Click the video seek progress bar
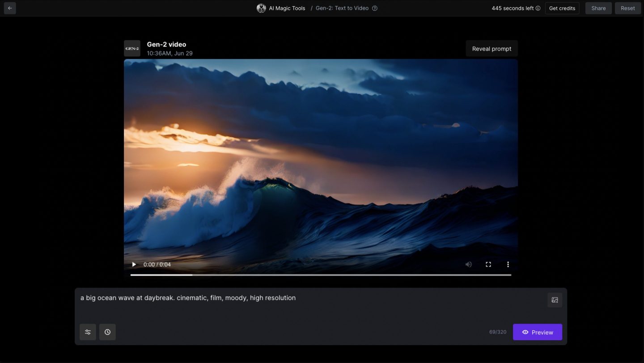 tap(321, 274)
